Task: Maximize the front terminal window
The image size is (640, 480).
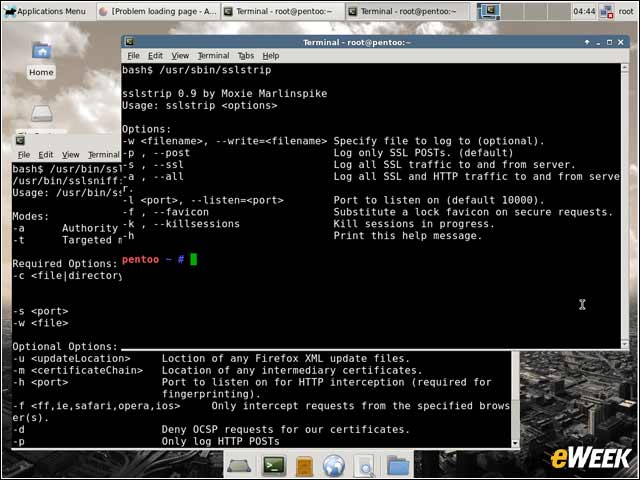Action: (609, 42)
